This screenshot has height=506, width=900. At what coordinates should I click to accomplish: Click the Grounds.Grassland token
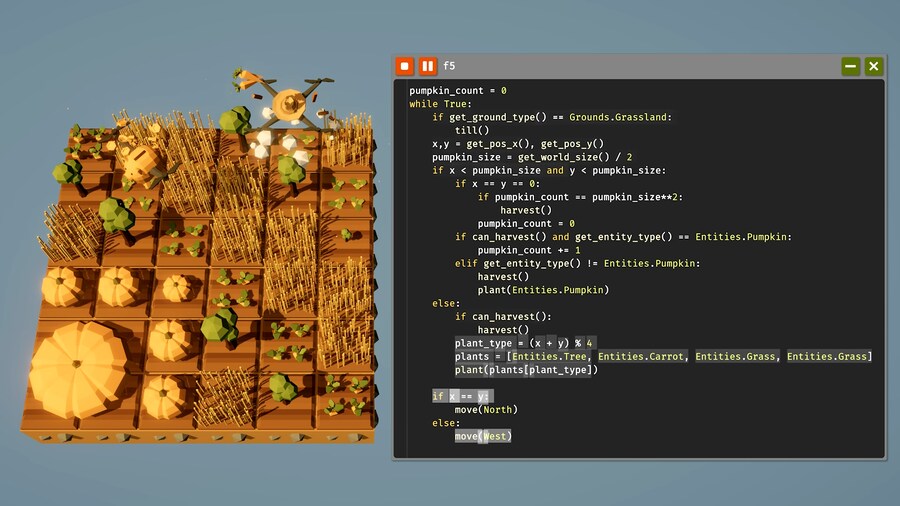click(620, 117)
